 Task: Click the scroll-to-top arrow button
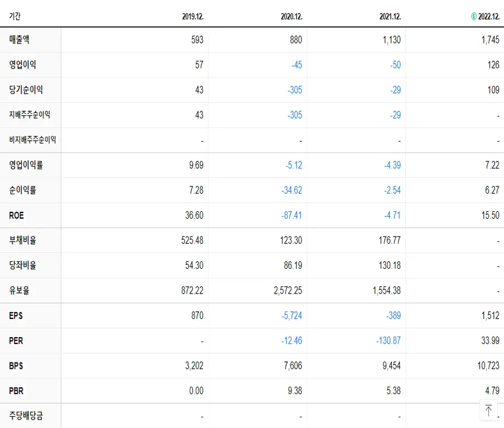[488, 410]
